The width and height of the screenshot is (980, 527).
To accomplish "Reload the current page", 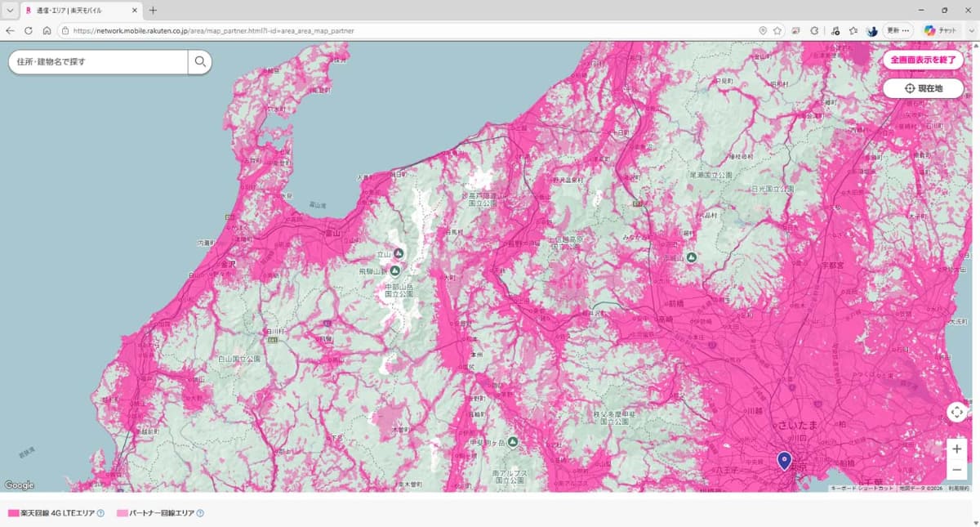I will [x=29, y=30].
